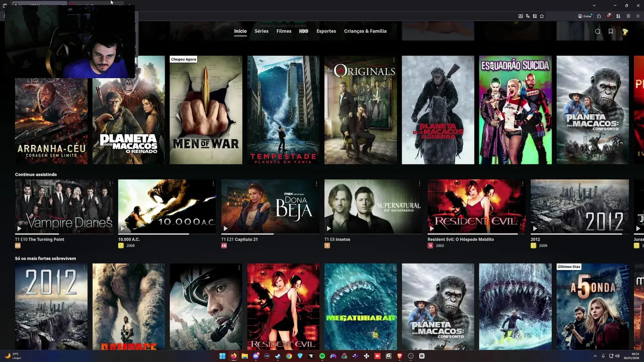This screenshot has height=362, width=644.
Task: Open three-dot menu on The Vampire Diaries card
Action: click(x=110, y=184)
